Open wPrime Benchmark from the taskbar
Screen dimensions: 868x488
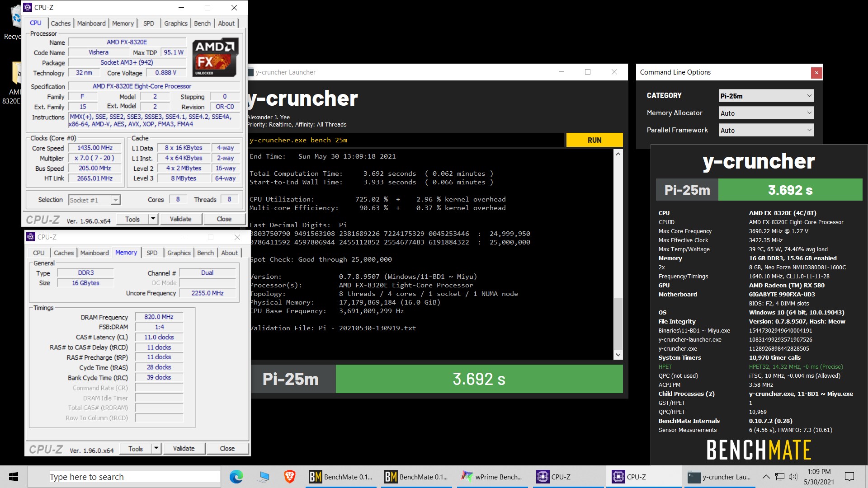coord(493,477)
